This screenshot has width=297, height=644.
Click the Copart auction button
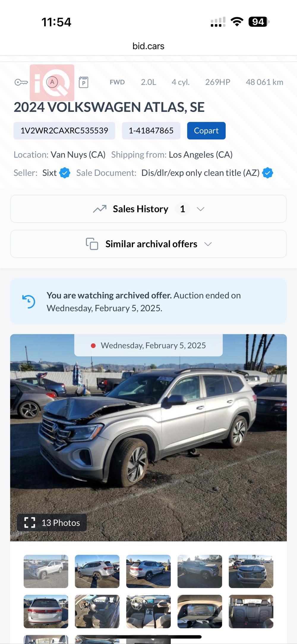click(206, 131)
